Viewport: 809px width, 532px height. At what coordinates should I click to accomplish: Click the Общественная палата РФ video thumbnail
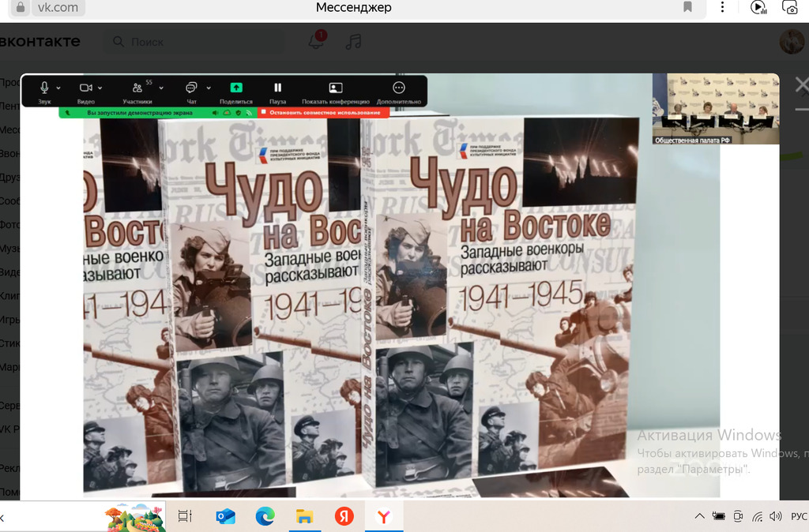click(x=715, y=109)
